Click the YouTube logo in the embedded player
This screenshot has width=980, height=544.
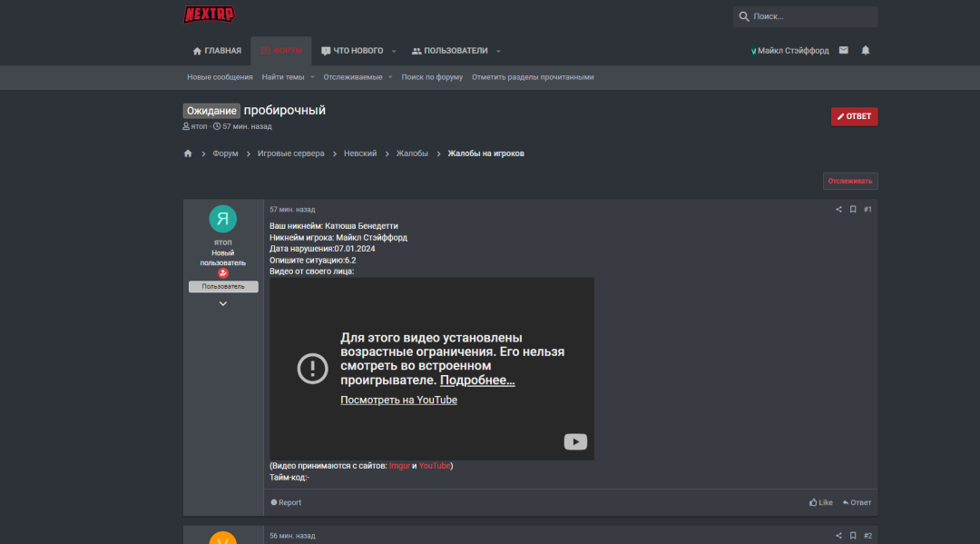click(575, 441)
